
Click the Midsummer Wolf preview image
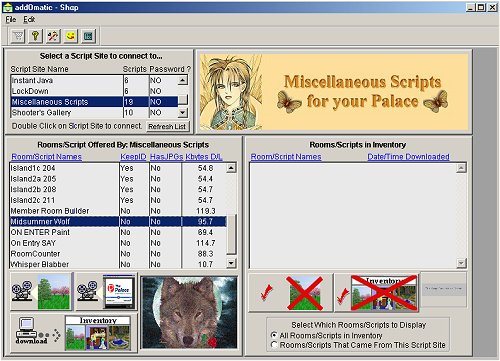[x=189, y=312]
